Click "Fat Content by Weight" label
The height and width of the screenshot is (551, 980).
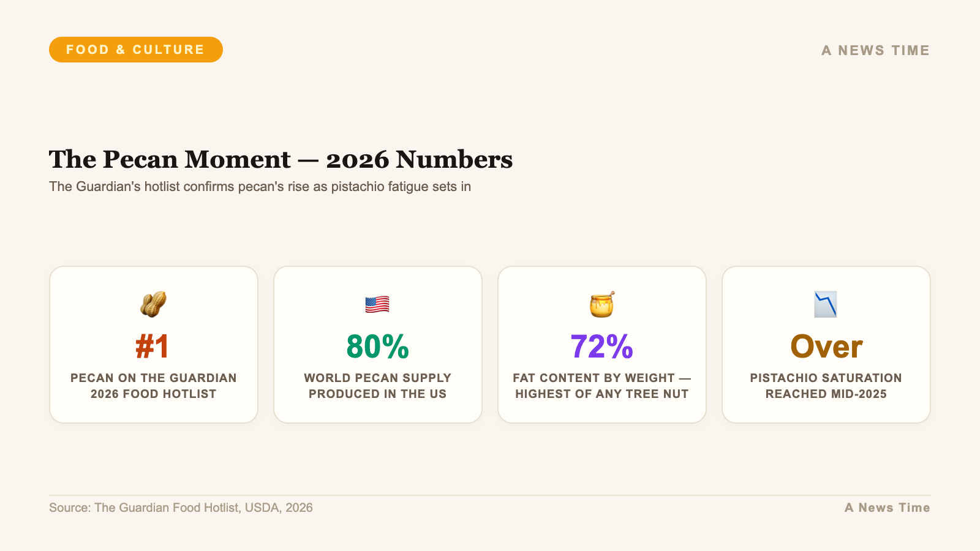tap(601, 386)
